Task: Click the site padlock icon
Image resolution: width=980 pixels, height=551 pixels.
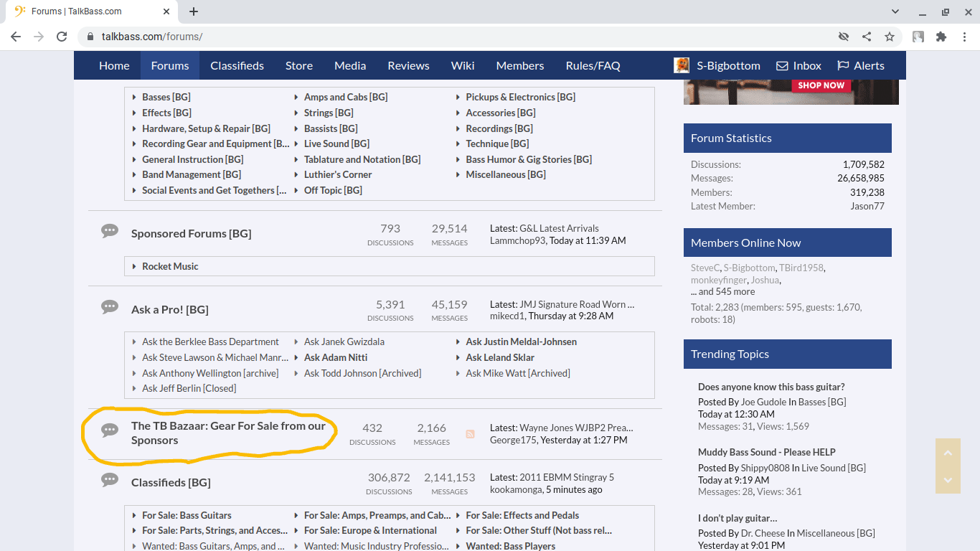Action: point(90,37)
